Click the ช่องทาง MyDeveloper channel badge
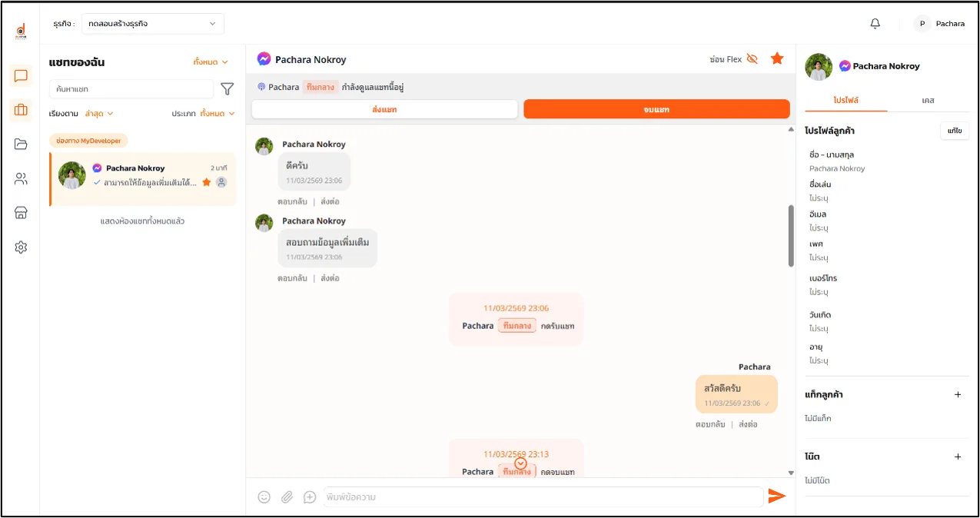The height and width of the screenshot is (518, 980). [x=88, y=141]
